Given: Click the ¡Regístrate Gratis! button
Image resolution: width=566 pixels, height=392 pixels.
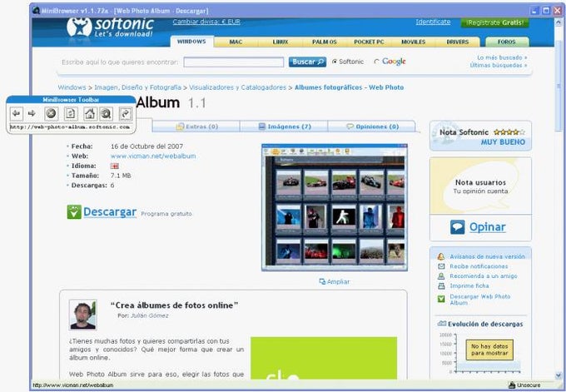Looking at the screenshot, I should tap(494, 22).
